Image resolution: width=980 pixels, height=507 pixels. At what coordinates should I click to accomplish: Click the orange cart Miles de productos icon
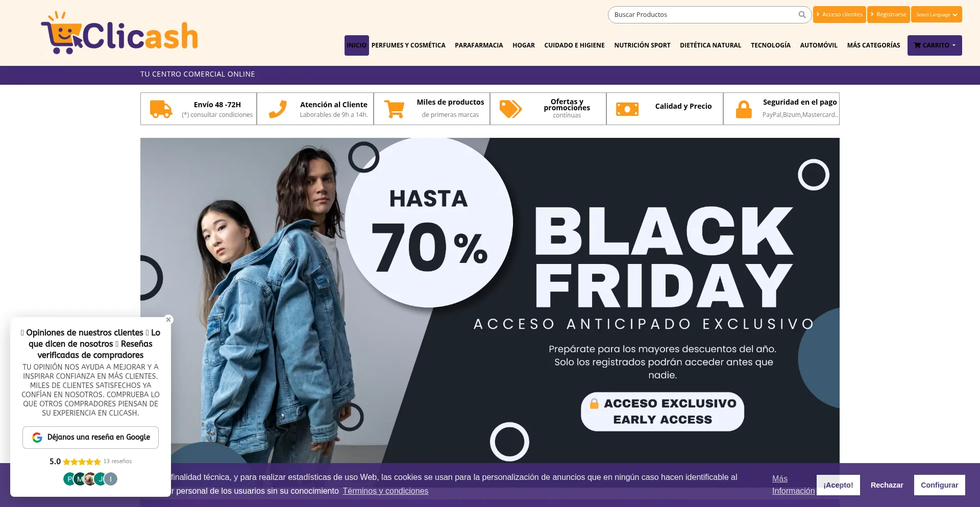[x=394, y=109]
